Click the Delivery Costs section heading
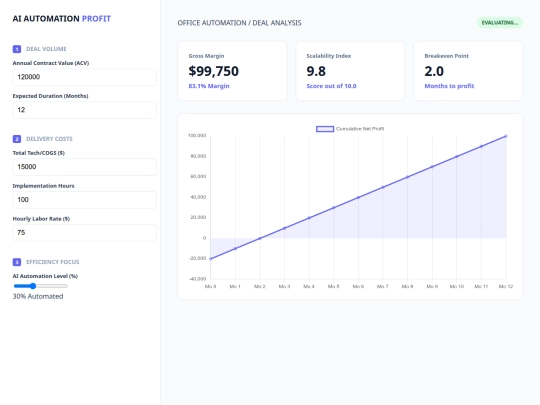This screenshot has width=540, height=405. [49, 139]
